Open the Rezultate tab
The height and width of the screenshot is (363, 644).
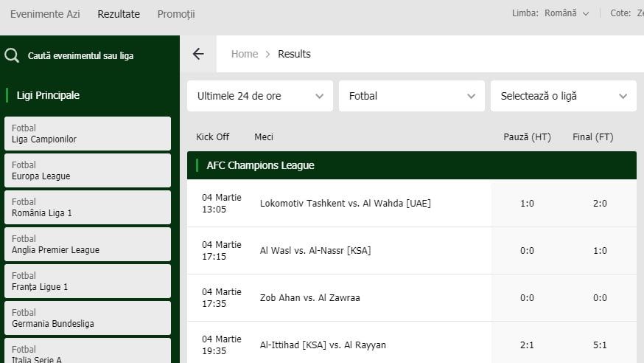tap(119, 14)
